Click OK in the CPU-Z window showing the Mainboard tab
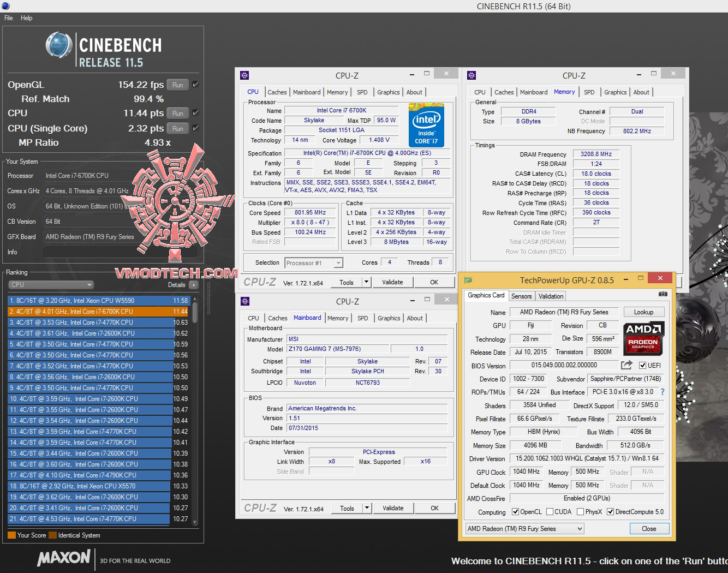The height and width of the screenshot is (573, 728). (435, 508)
